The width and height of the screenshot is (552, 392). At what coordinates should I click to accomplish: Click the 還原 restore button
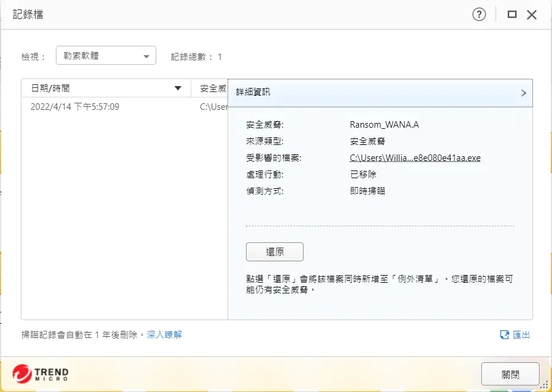click(275, 252)
